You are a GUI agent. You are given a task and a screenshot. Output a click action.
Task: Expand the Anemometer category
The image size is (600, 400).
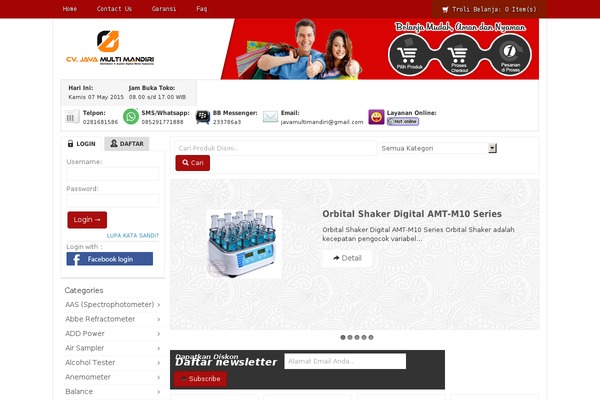point(112,377)
